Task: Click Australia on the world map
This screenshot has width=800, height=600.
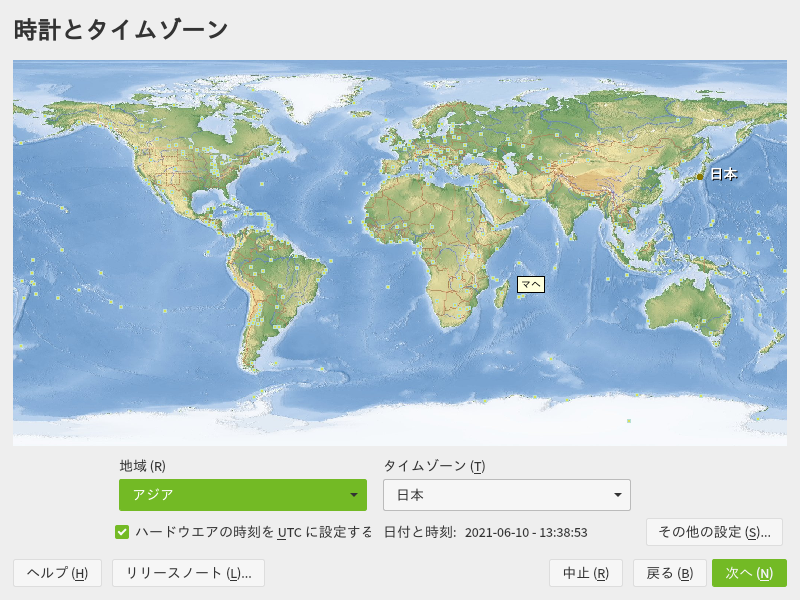Action: (686, 308)
